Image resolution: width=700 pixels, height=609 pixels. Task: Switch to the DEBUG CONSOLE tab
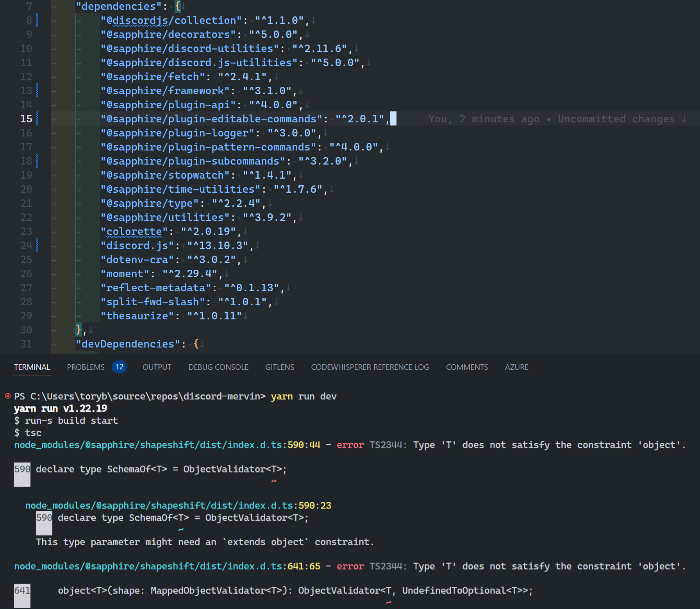click(218, 367)
